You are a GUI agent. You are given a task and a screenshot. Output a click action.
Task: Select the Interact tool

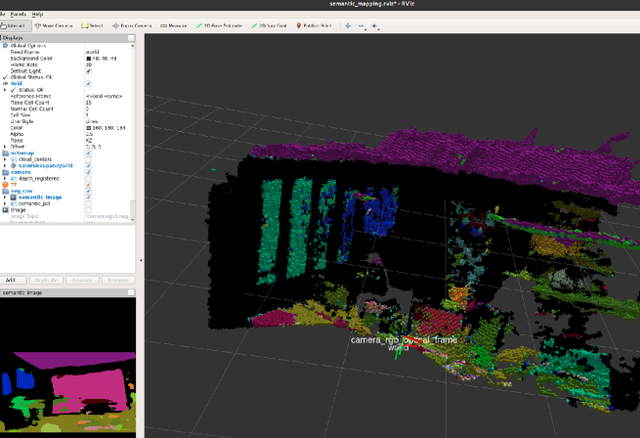coord(17,26)
